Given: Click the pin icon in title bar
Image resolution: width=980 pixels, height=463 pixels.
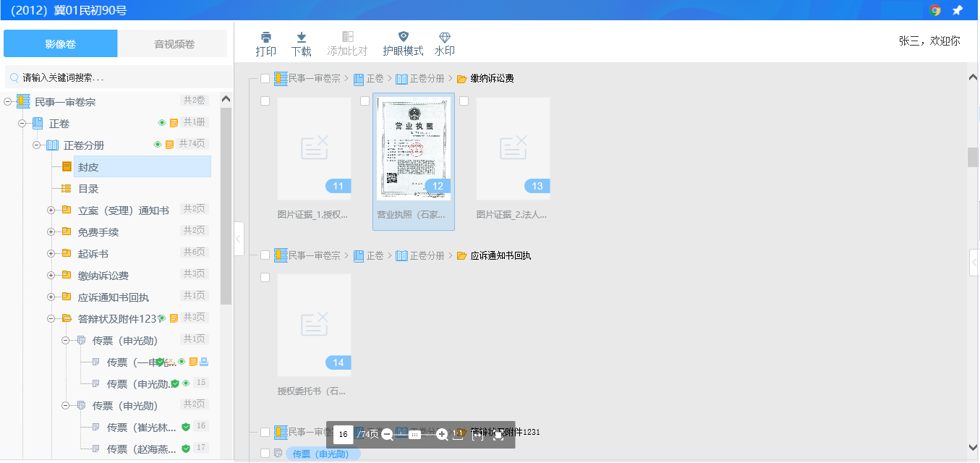Looking at the screenshot, I should tap(958, 10).
